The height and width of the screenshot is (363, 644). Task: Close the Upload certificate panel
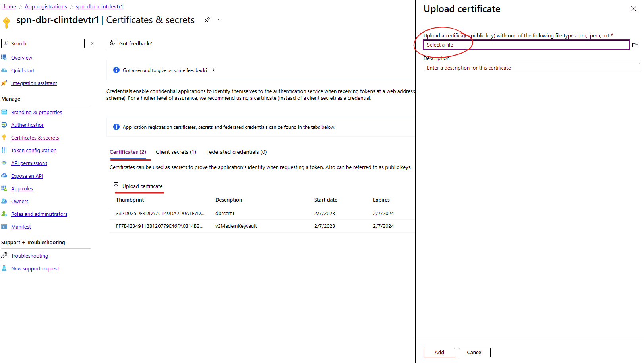tap(634, 9)
